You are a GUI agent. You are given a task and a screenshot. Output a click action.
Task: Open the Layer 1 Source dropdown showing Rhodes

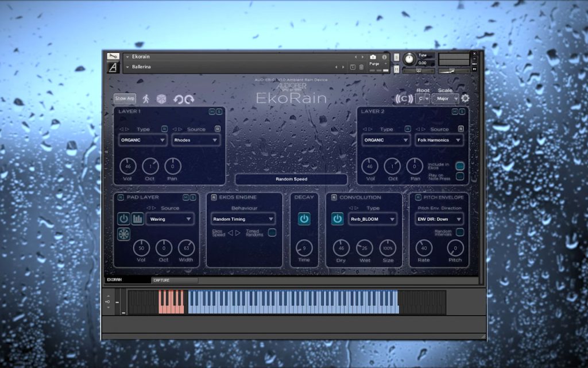(x=196, y=140)
